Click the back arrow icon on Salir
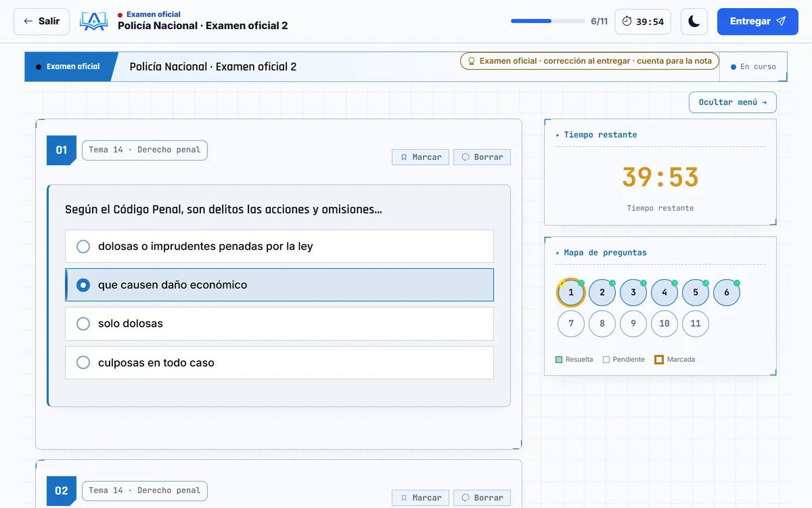This screenshot has width=812, height=508. tap(28, 22)
